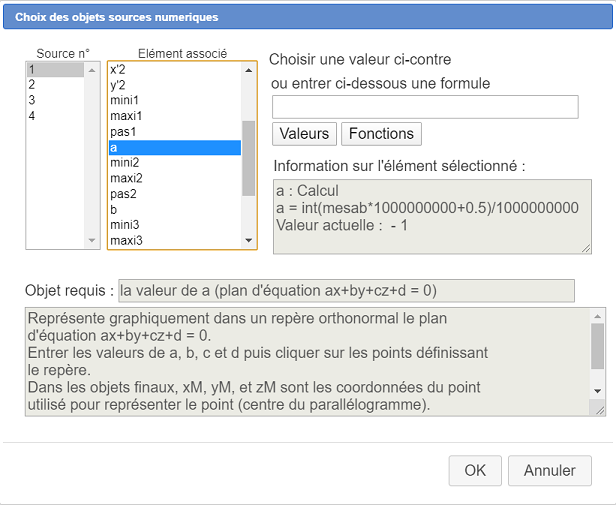Click the Objet requis text field
The image size is (616, 505).
tap(346, 291)
